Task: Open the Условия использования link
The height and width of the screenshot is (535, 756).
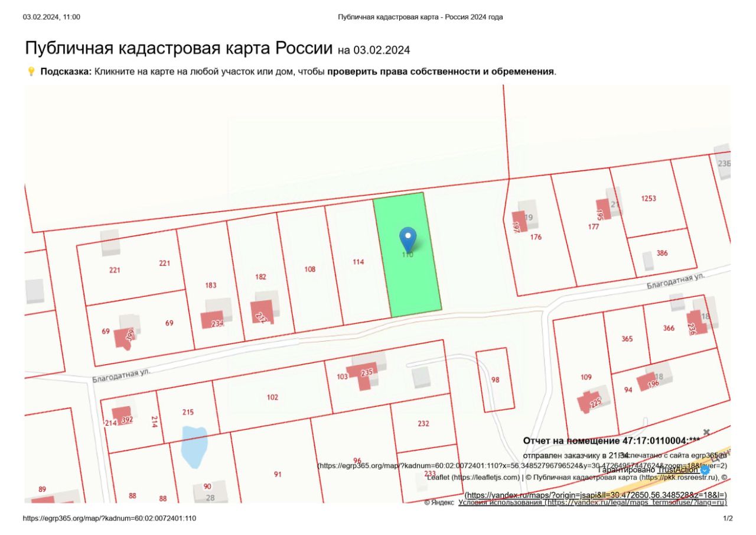Action: click(x=592, y=502)
